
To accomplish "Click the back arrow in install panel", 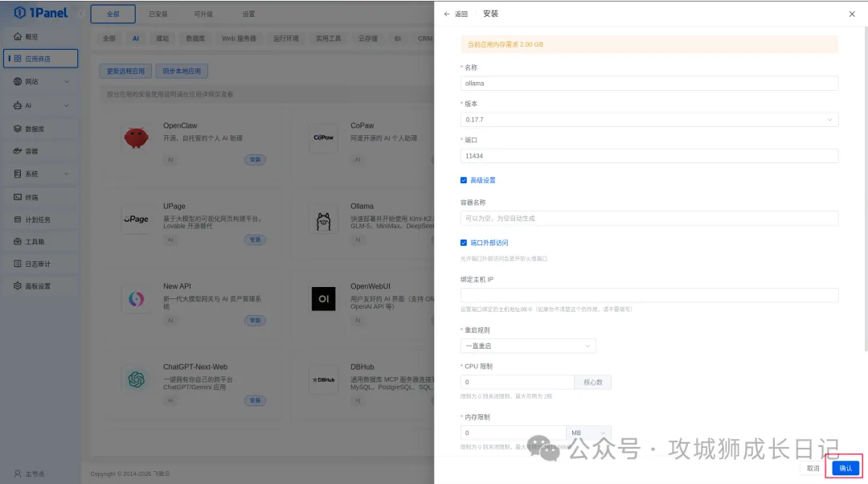I will (x=447, y=14).
